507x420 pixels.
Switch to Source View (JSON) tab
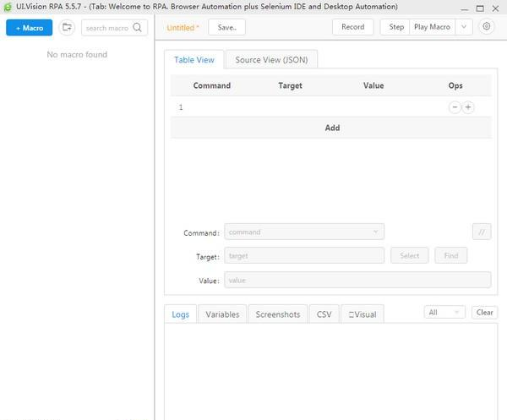coord(271,60)
